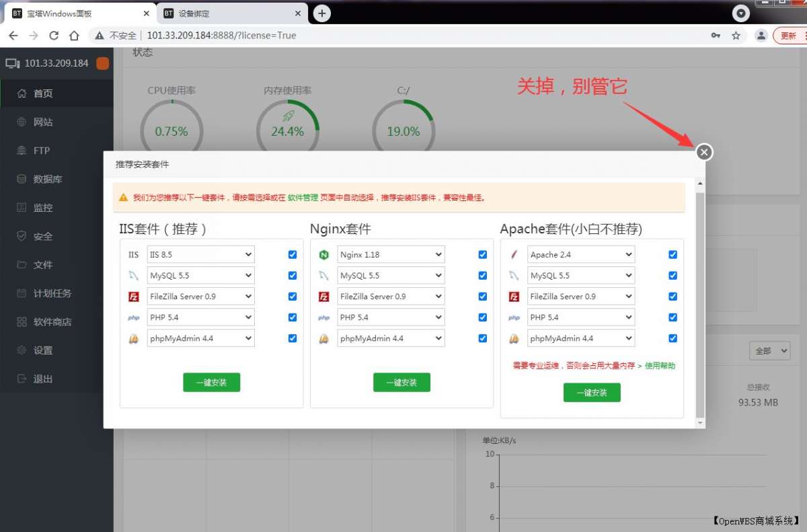
Task: Open the 软件商店 (App Store)
Action: (50, 321)
